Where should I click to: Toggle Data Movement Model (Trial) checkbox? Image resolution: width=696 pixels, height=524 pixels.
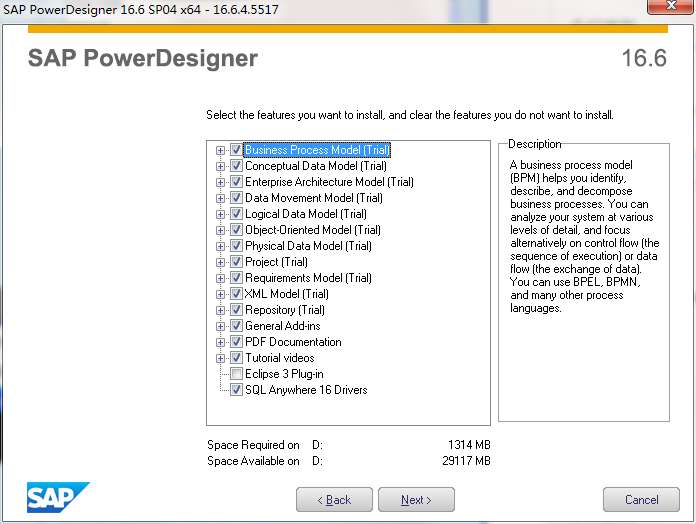[236, 198]
